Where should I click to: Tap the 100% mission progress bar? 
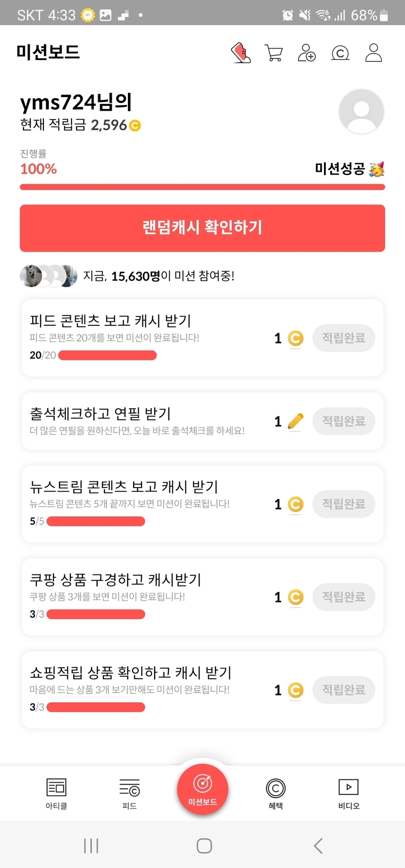click(202, 187)
